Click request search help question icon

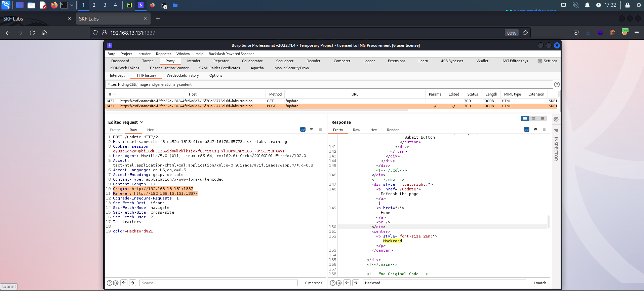click(x=109, y=283)
